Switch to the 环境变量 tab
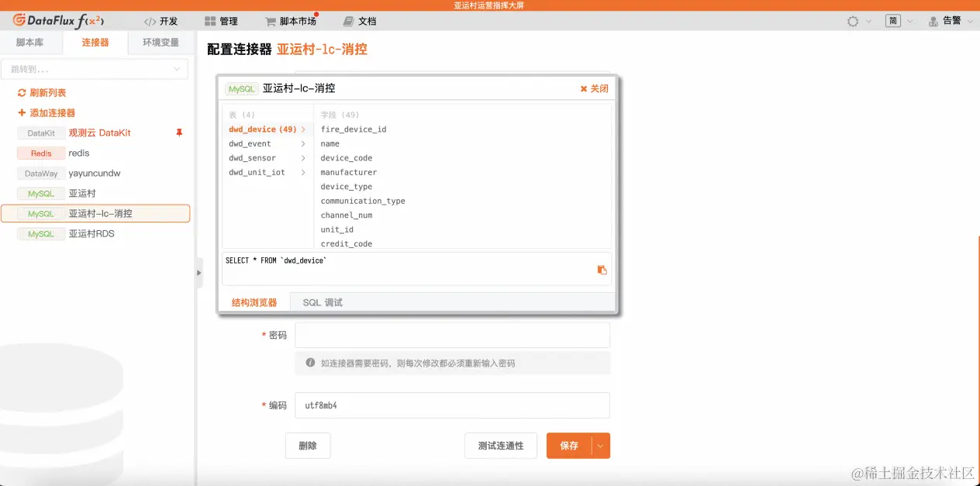This screenshot has height=486, width=980. [160, 43]
